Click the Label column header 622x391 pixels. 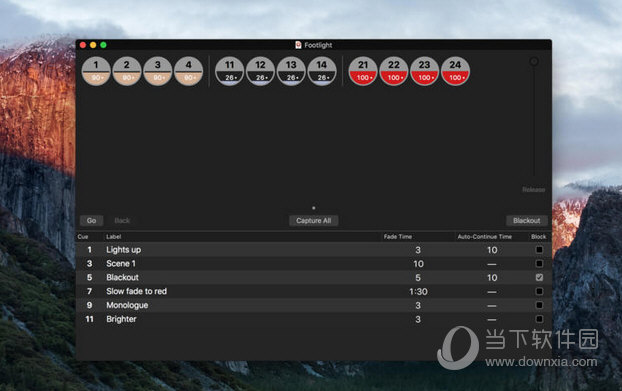point(113,237)
